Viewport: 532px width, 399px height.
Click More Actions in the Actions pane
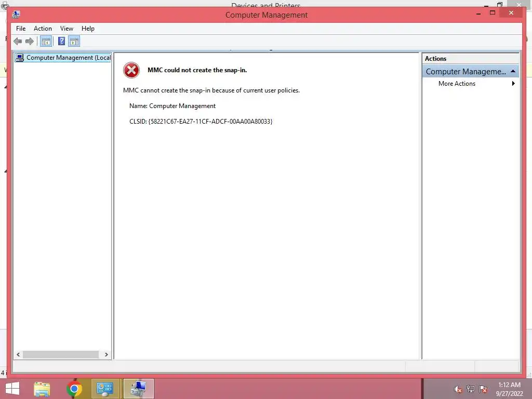pyautogui.click(x=457, y=84)
